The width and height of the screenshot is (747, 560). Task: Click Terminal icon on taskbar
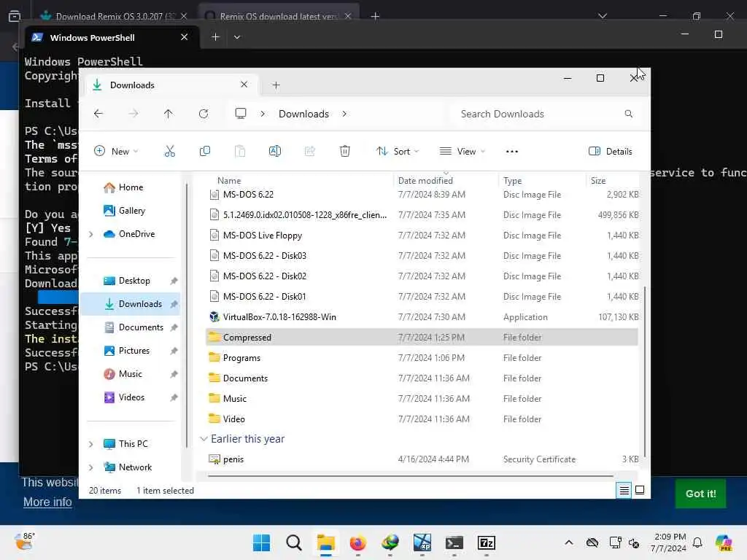click(454, 542)
